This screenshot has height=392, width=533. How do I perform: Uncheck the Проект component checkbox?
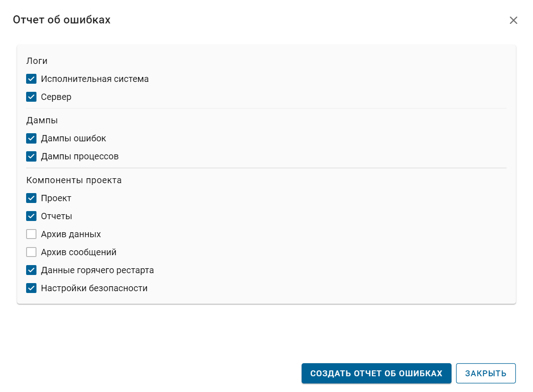(31, 198)
